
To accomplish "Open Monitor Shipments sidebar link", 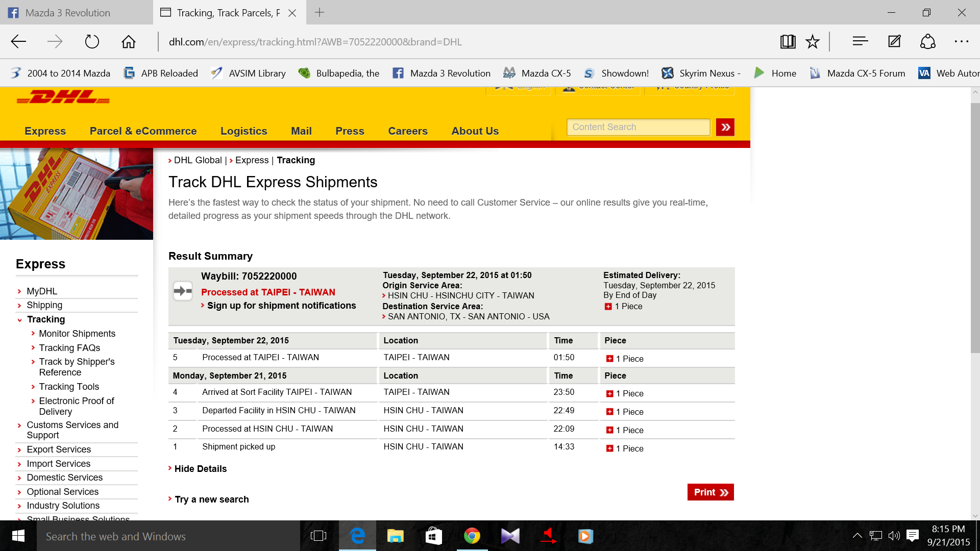I will click(x=77, y=334).
